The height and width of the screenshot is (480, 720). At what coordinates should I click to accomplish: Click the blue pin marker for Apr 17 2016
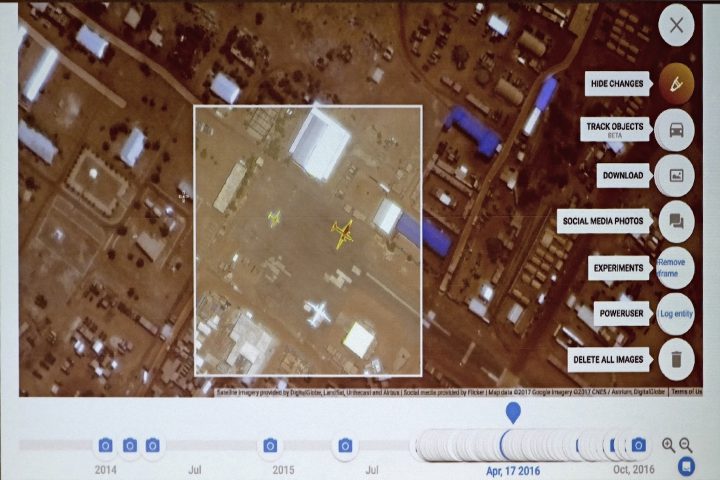click(x=513, y=412)
